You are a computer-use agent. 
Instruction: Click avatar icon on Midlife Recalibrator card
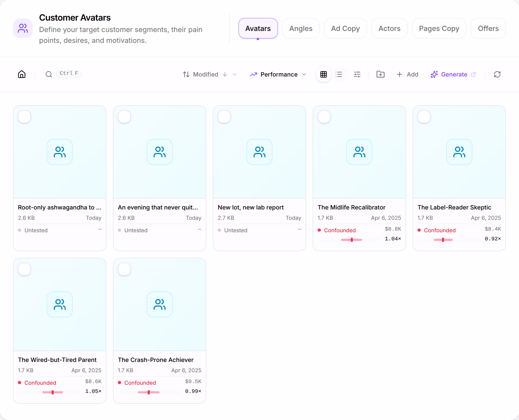coord(359,152)
